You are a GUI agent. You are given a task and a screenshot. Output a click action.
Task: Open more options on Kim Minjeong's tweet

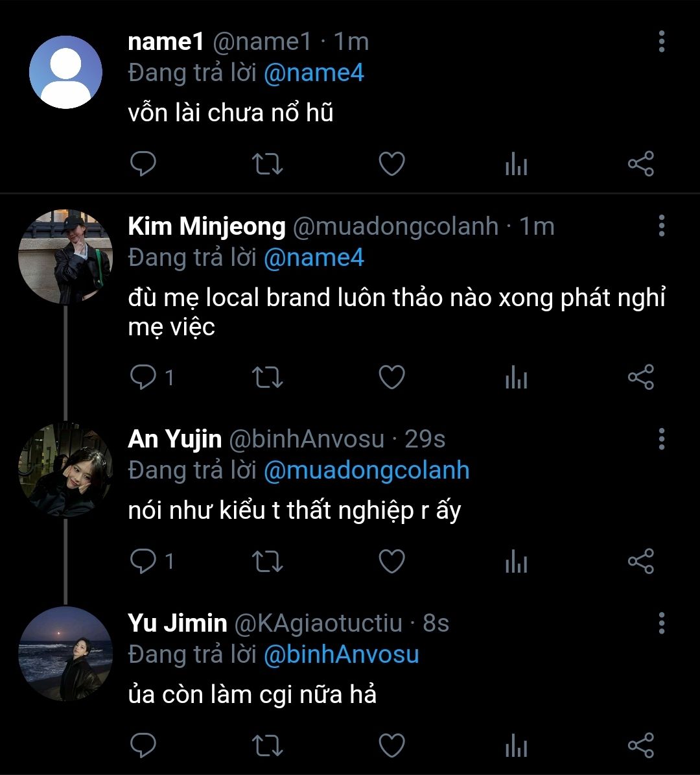661,226
